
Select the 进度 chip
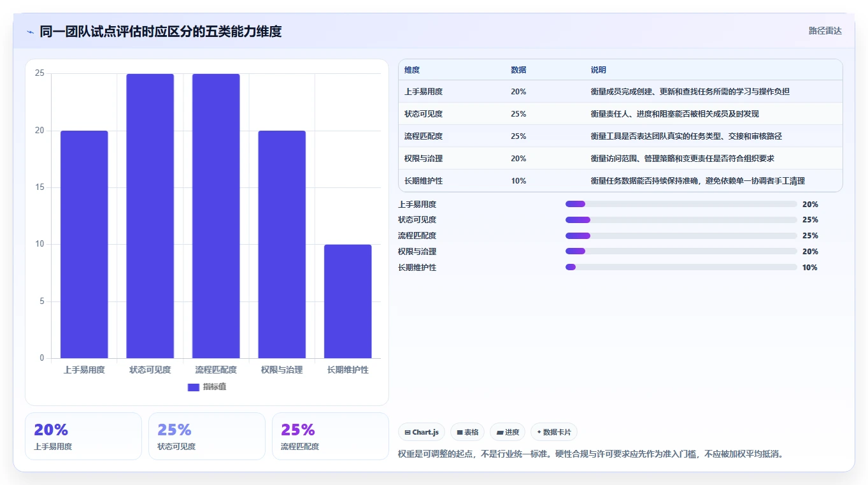508,432
